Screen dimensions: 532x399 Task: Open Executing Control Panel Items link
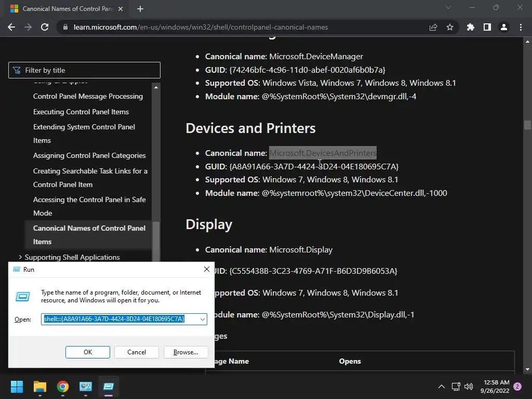click(x=81, y=112)
